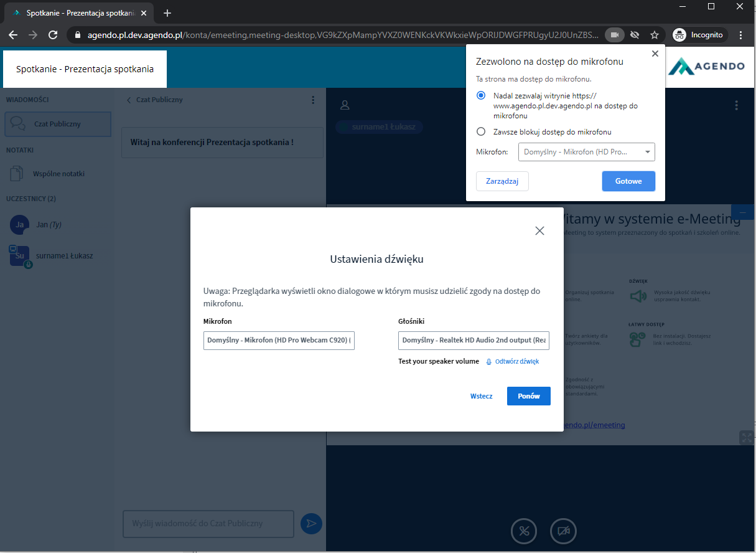Click the send message arrow icon
756x553 pixels.
pyautogui.click(x=311, y=524)
